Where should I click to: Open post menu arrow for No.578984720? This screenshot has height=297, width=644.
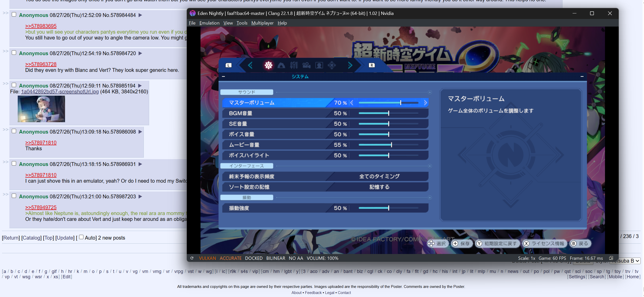pyautogui.click(x=140, y=53)
